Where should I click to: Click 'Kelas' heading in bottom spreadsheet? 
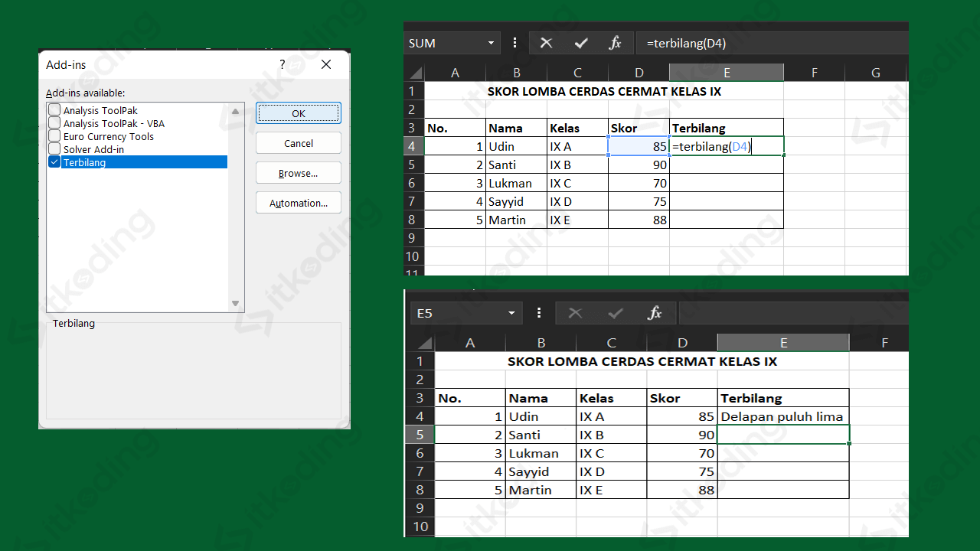pyautogui.click(x=611, y=398)
